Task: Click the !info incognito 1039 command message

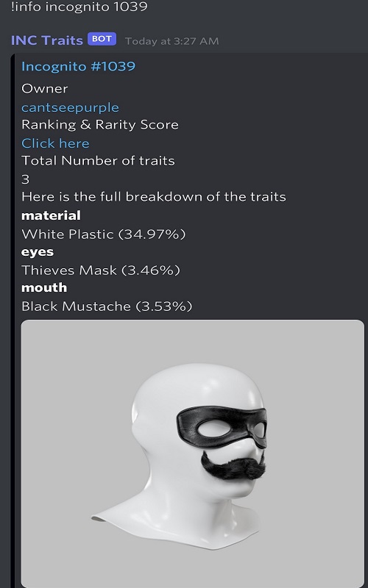Action: 79,7
